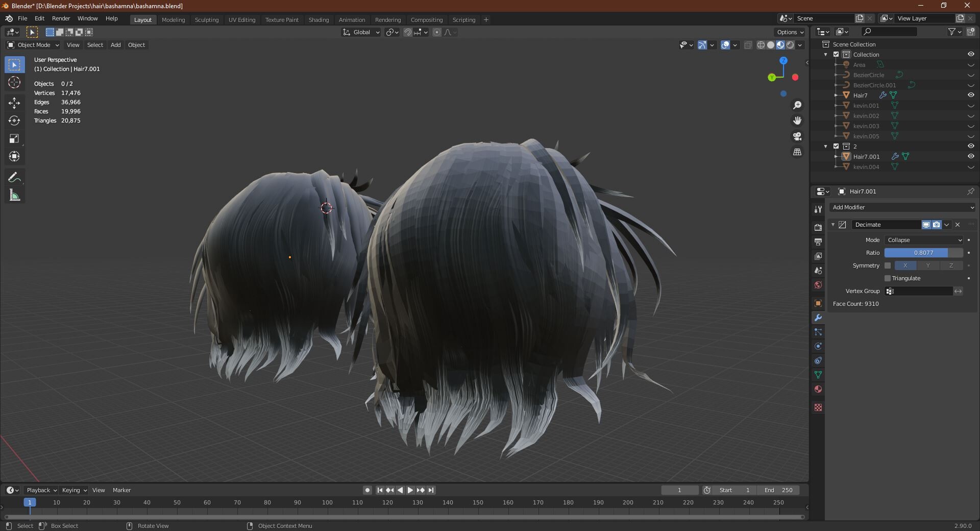The image size is (980, 531).
Task: Enable the Triangulate checkbox in Decimate modifier
Action: point(888,278)
